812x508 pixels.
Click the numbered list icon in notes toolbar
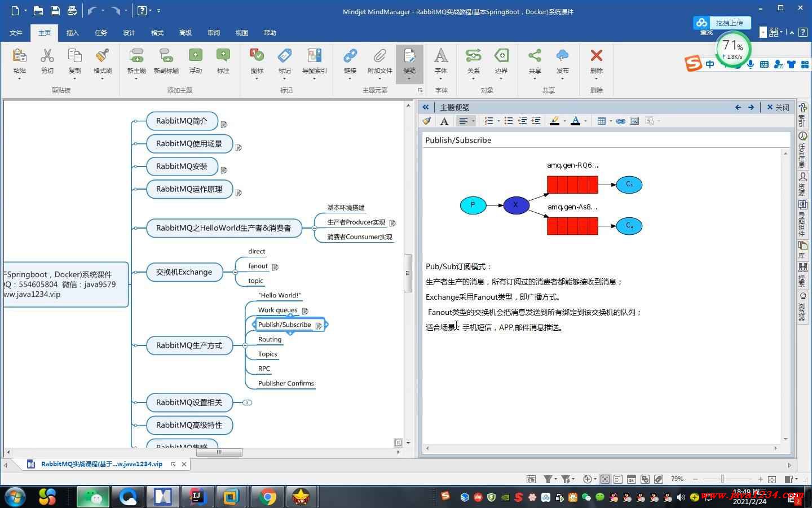[x=489, y=121]
